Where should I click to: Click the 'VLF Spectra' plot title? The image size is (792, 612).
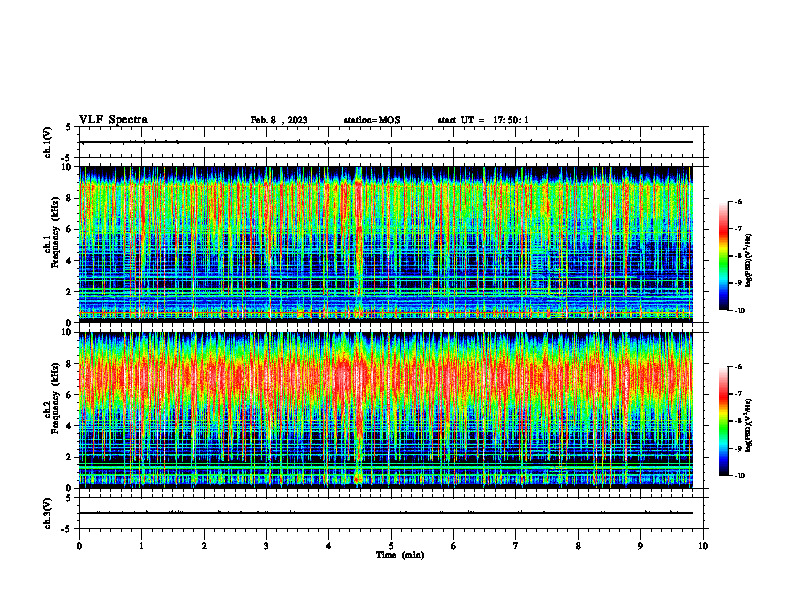[x=113, y=120]
